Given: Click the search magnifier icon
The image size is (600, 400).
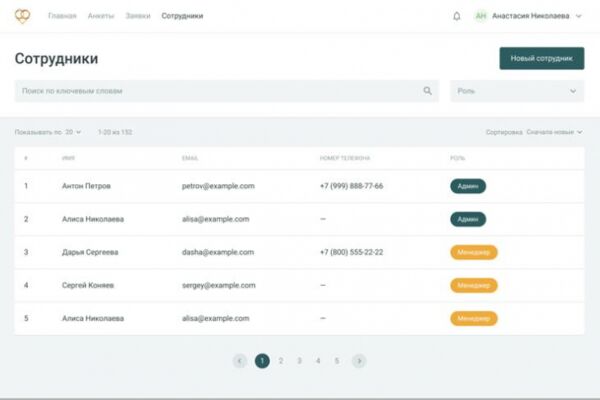Looking at the screenshot, I should point(427,91).
